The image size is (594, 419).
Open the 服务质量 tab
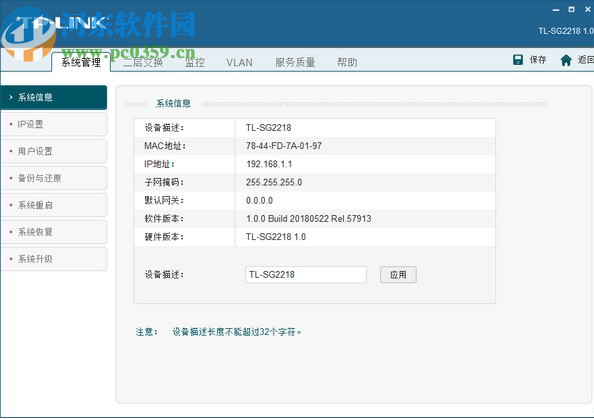coord(295,62)
